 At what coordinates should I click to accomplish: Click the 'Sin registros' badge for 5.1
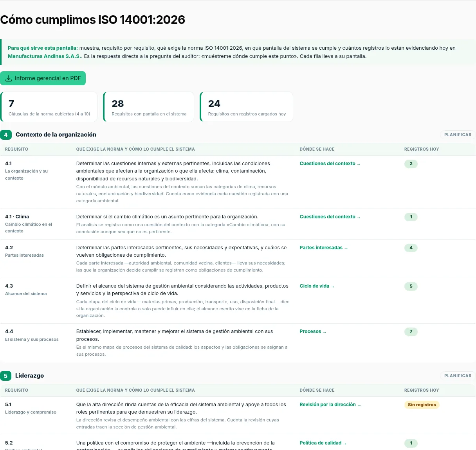point(422,405)
